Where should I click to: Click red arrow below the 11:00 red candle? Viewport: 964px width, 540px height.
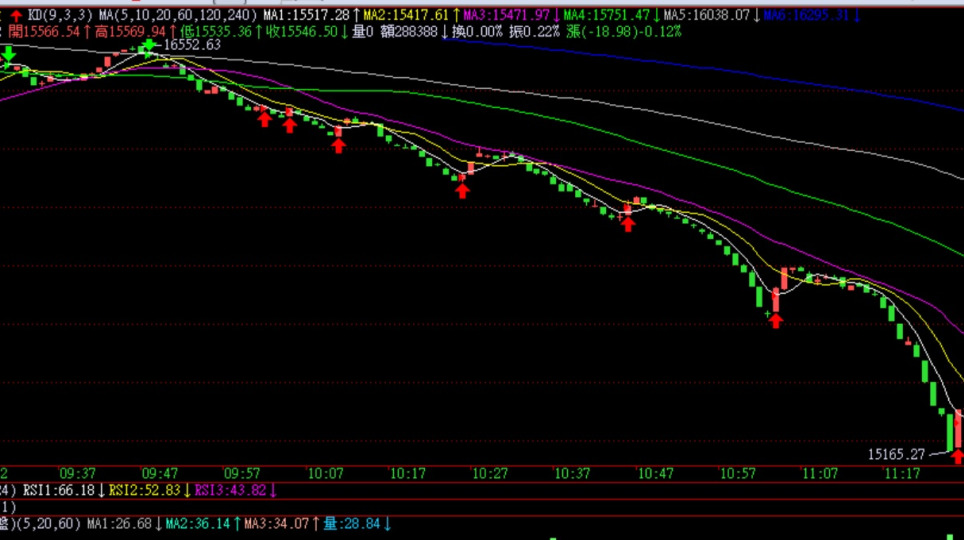click(775, 320)
